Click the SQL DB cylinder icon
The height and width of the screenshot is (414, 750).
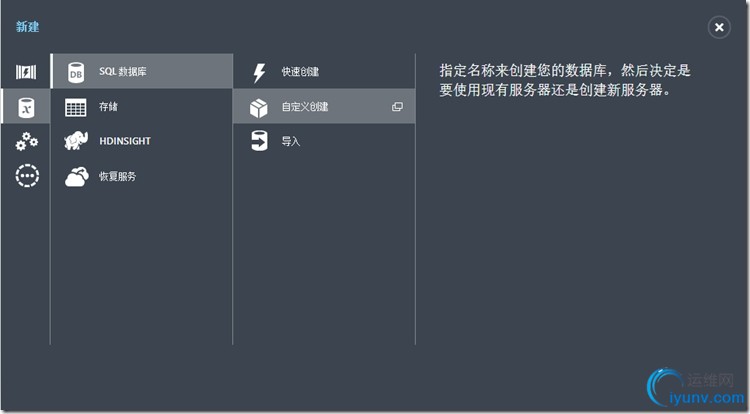76,72
